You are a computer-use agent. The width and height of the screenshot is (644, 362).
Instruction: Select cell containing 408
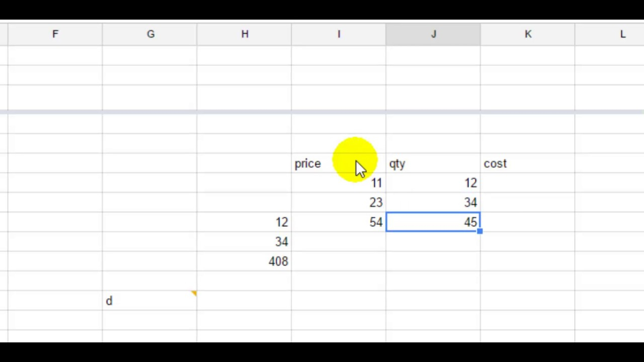point(245,262)
